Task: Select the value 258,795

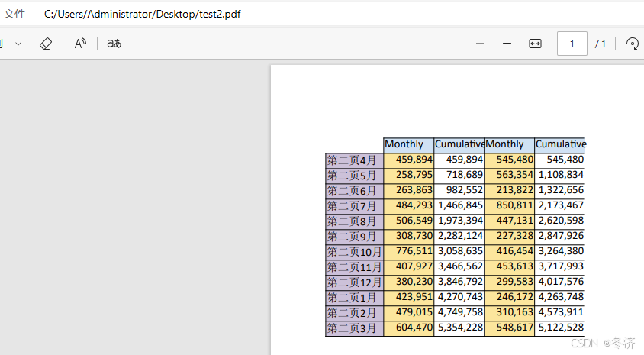Action: (414, 175)
